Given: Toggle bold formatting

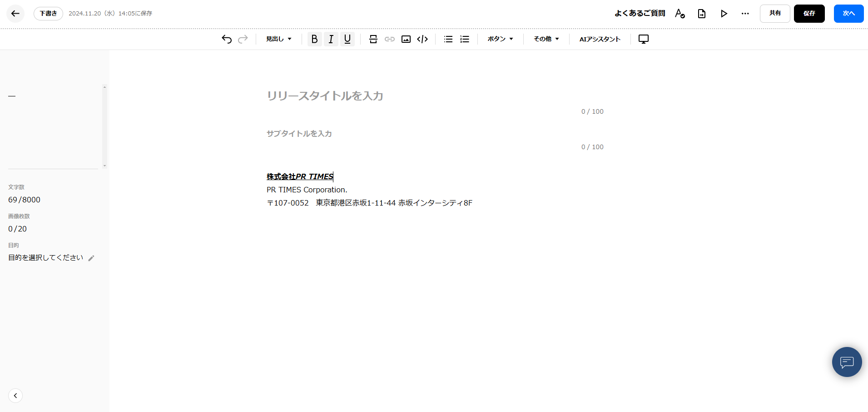Looking at the screenshot, I should tap(314, 39).
